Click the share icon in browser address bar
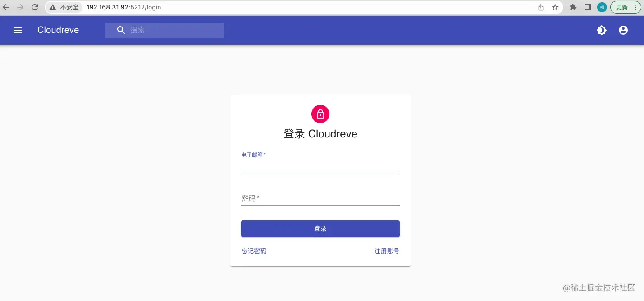The width and height of the screenshot is (644, 301). 540,7
